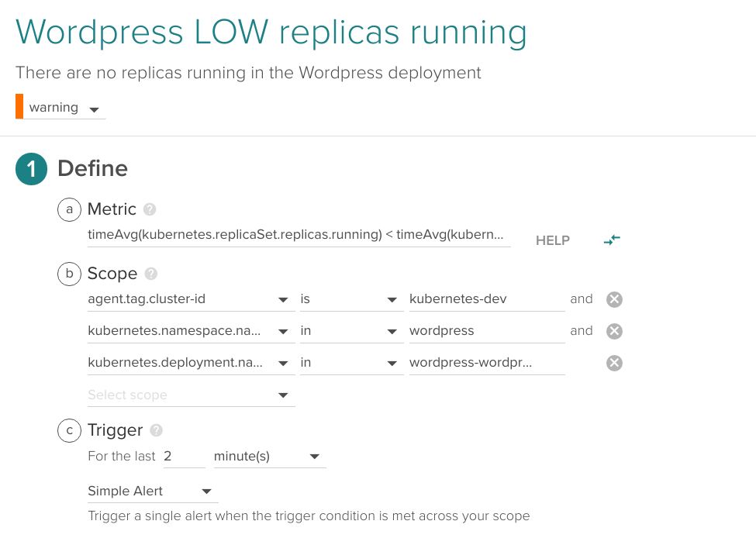Open the Simple Alert type dropdown
756x538 pixels.
[152, 491]
